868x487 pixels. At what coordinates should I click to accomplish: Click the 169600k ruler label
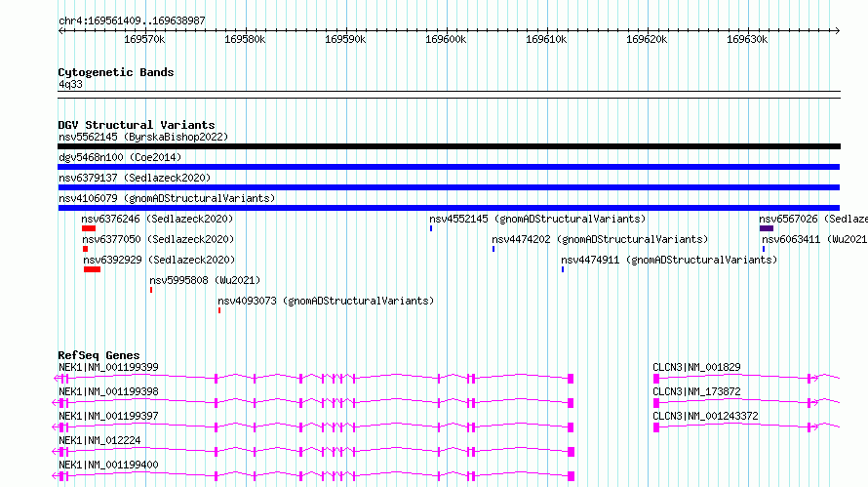coord(446,39)
